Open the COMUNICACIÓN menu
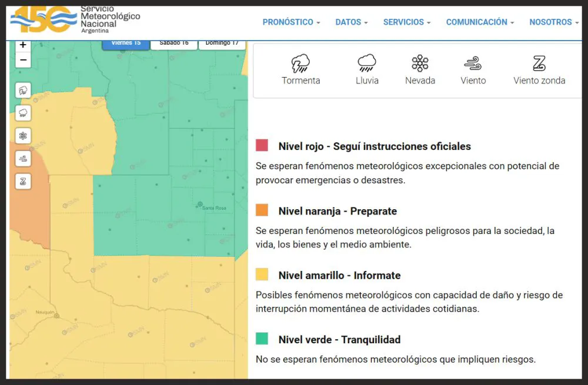588x385 pixels. 480,22
